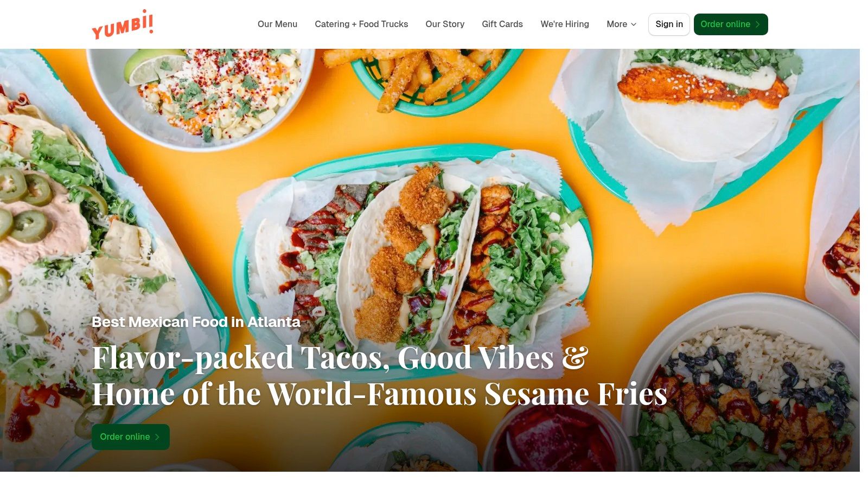
Task: Select Gift Cards in the navigation
Action: 502,24
